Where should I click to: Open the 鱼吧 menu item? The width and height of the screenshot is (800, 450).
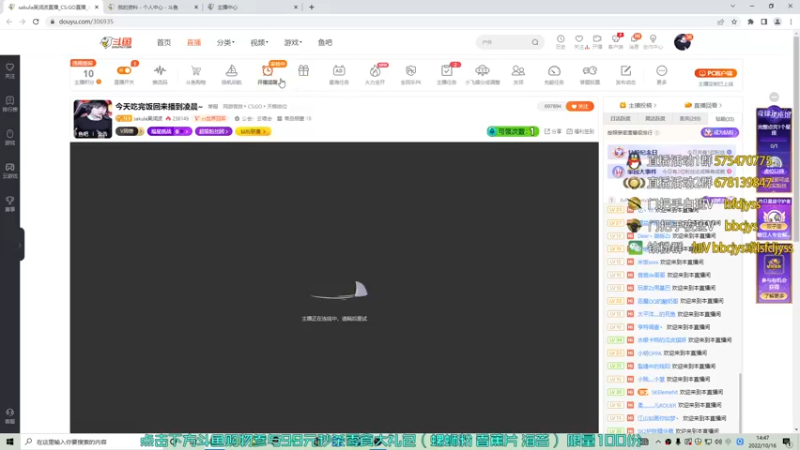pyautogui.click(x=325, y=42)
